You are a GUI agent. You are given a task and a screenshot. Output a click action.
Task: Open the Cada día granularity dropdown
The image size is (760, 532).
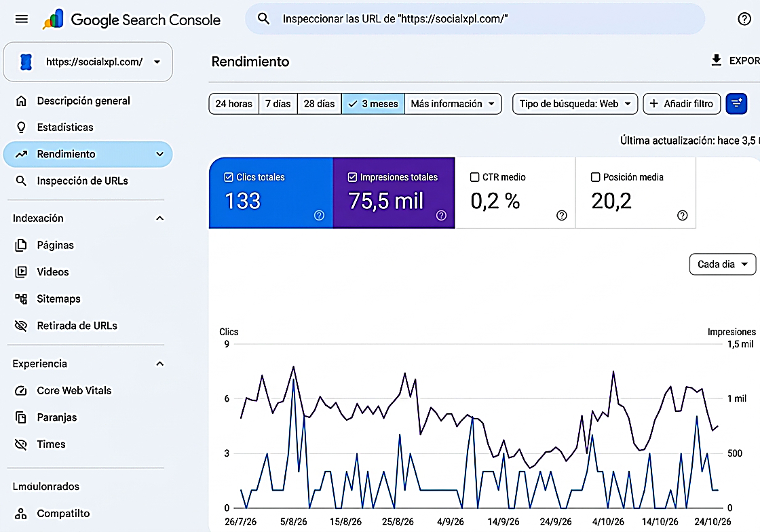[x=722, y=265]
